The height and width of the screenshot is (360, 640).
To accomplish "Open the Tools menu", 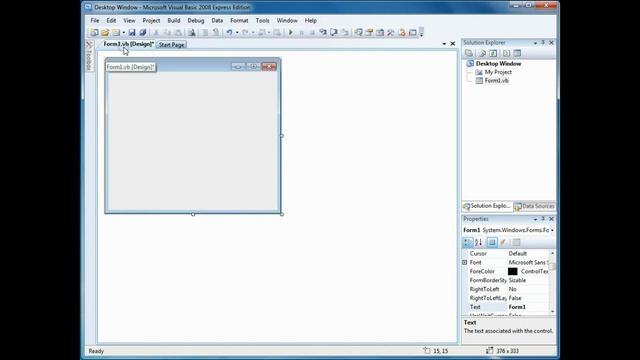I will tap(262, 20).
